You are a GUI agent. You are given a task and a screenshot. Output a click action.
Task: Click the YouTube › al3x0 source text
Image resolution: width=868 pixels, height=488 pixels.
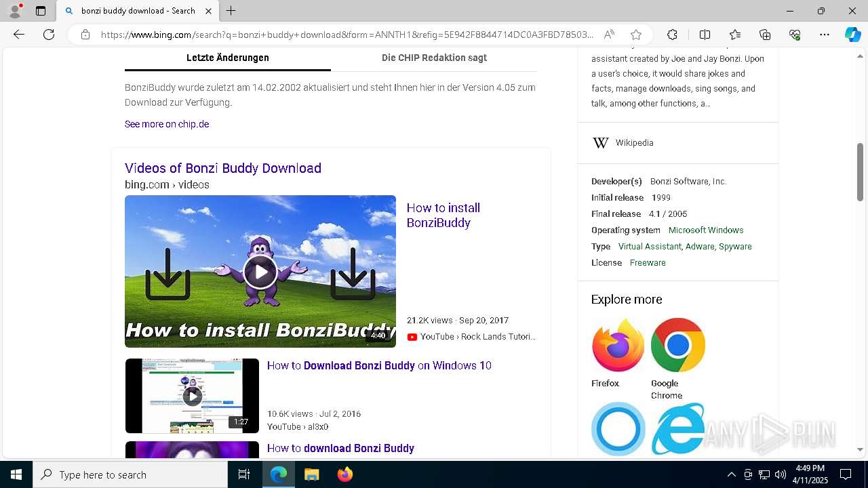298,427
